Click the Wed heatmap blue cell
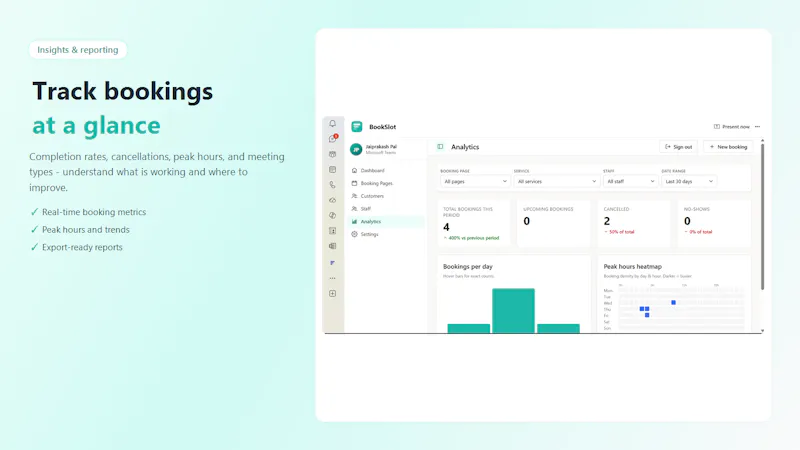The height and width of the screenshot is (450, 800). click(x=673, y=303)
